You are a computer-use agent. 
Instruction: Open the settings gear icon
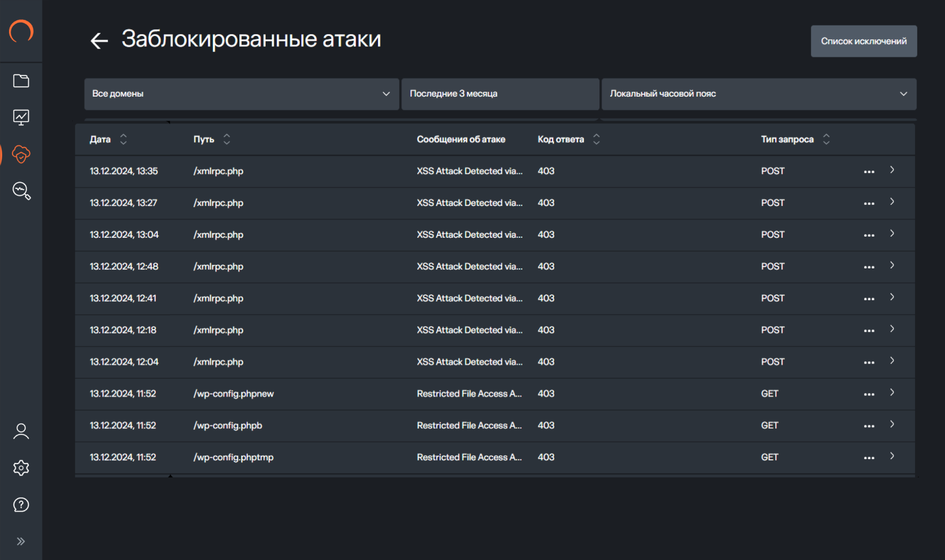click(21, 468)
